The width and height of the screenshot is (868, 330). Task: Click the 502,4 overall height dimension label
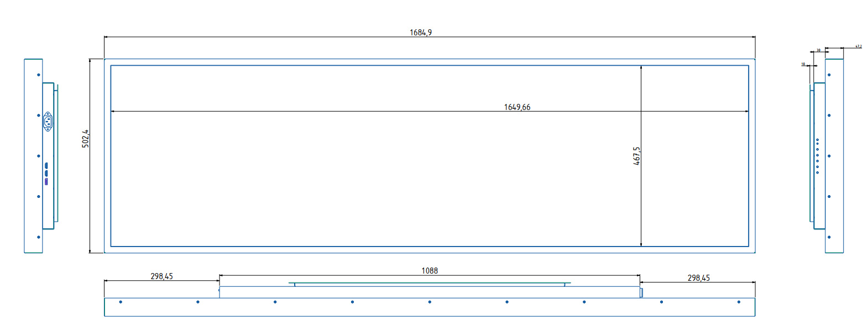click(x=86, y=139)
